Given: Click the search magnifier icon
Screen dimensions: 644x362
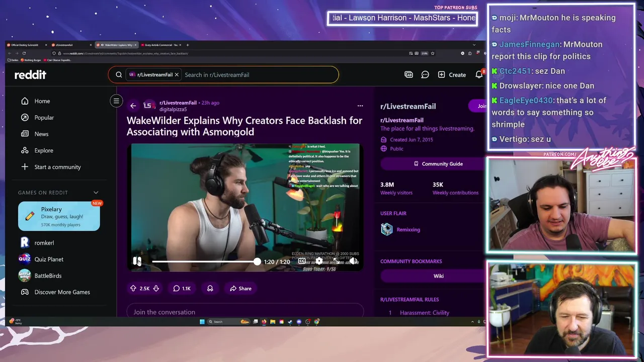Looking at the screenshot, I should [x=119, y=75].
